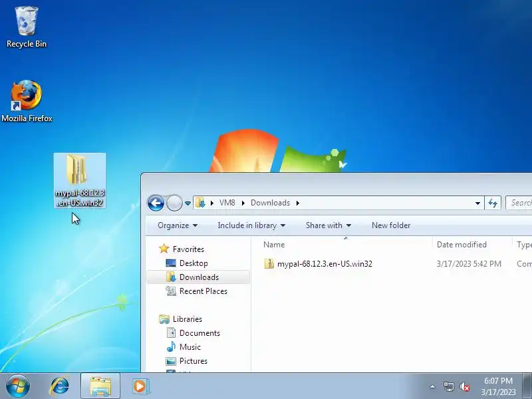The width and height of the screenshot is (532, 399).
Task: Click the network status tray icon
Action: [448, 386]
